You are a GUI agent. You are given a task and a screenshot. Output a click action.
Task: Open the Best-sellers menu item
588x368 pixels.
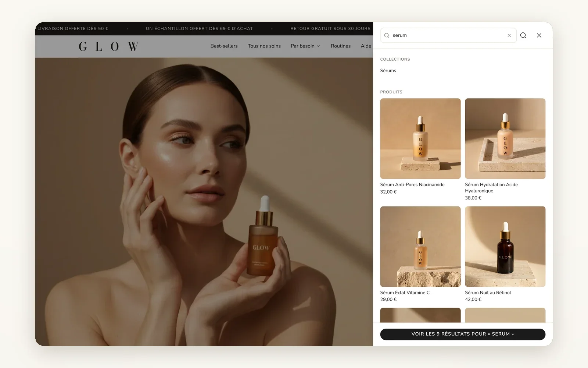point(224,46)
